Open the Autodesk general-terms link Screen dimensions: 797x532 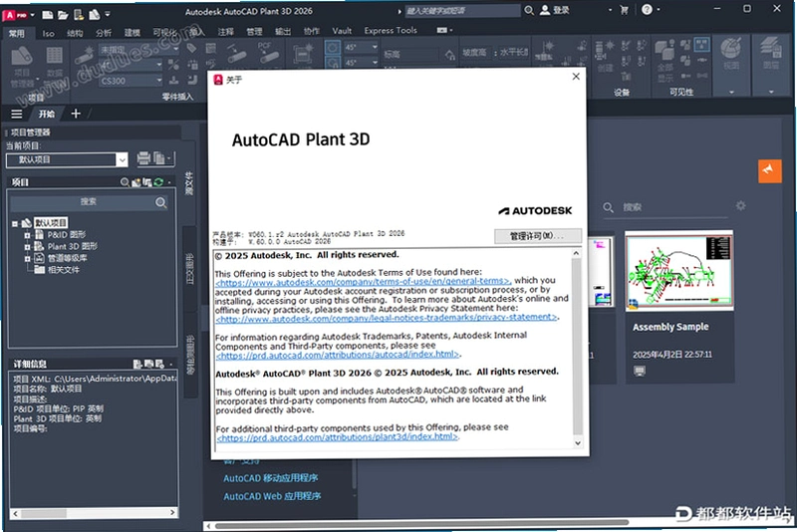363,281
